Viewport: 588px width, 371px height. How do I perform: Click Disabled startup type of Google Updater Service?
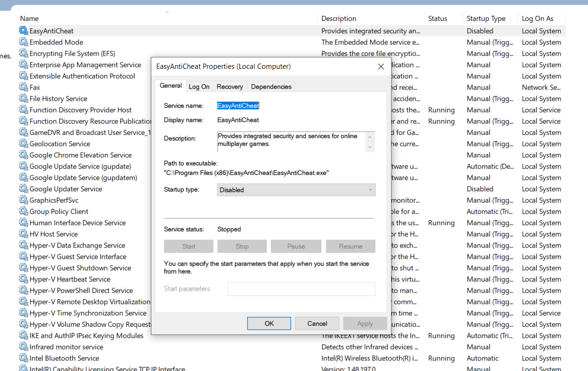click(480, 189)
